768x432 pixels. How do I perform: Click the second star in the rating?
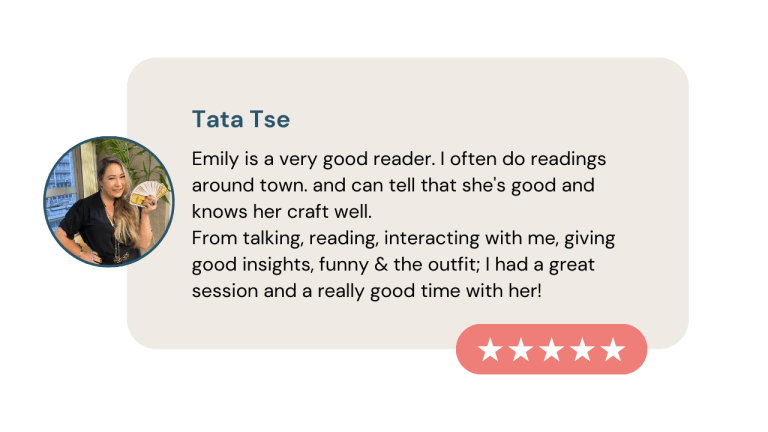[x=520, y=350]
